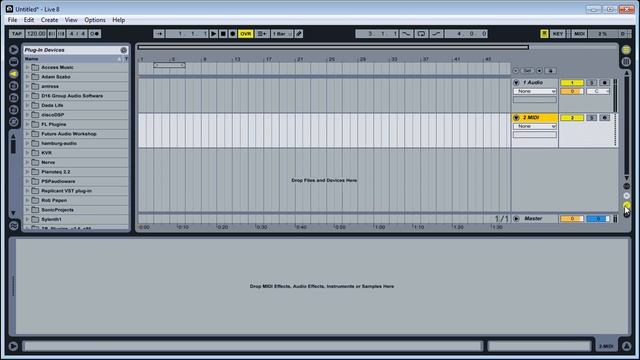This screenshot has width=640, height=360.
Task: Adjust Master track volume orange field
Action: pos(572,219)
